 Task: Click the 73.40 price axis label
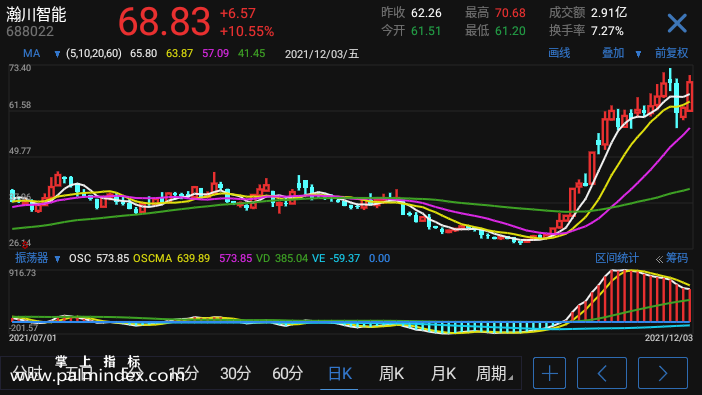pos(20,68)
